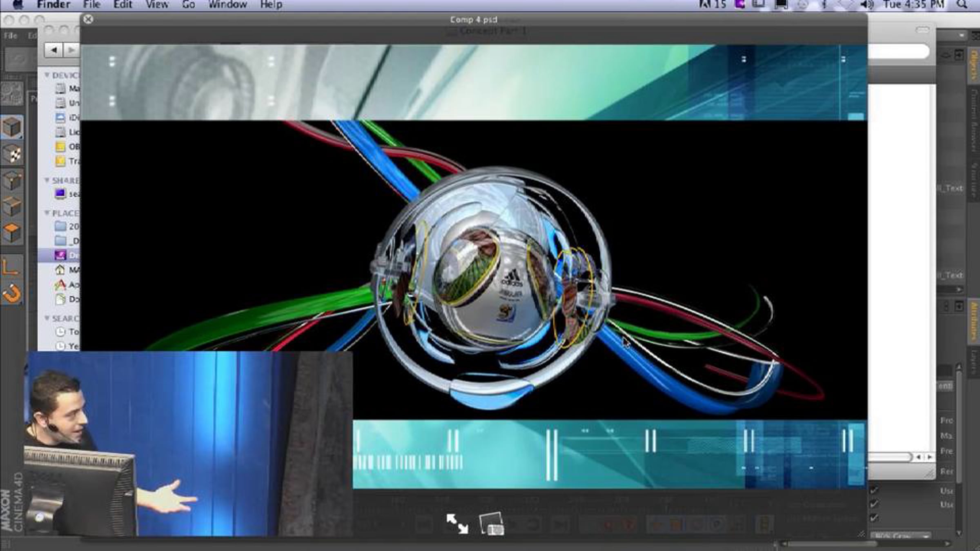Enter full screen in the Quick Look window
980x551 pixels.
click(x=457, y=524)
